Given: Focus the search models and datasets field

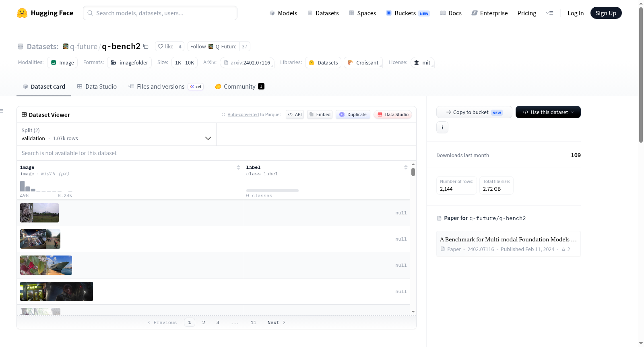Looking at the screenshot, I should [x=160, y=13].
